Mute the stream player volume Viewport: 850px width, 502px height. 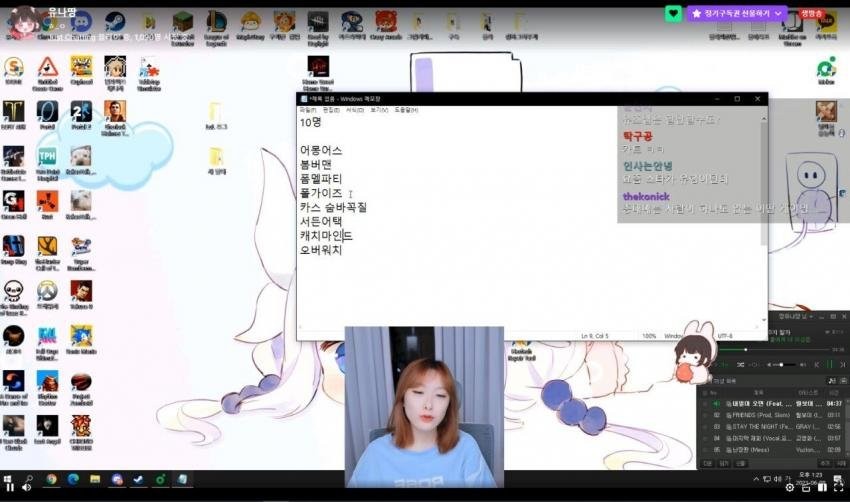(x=26, y=487)
